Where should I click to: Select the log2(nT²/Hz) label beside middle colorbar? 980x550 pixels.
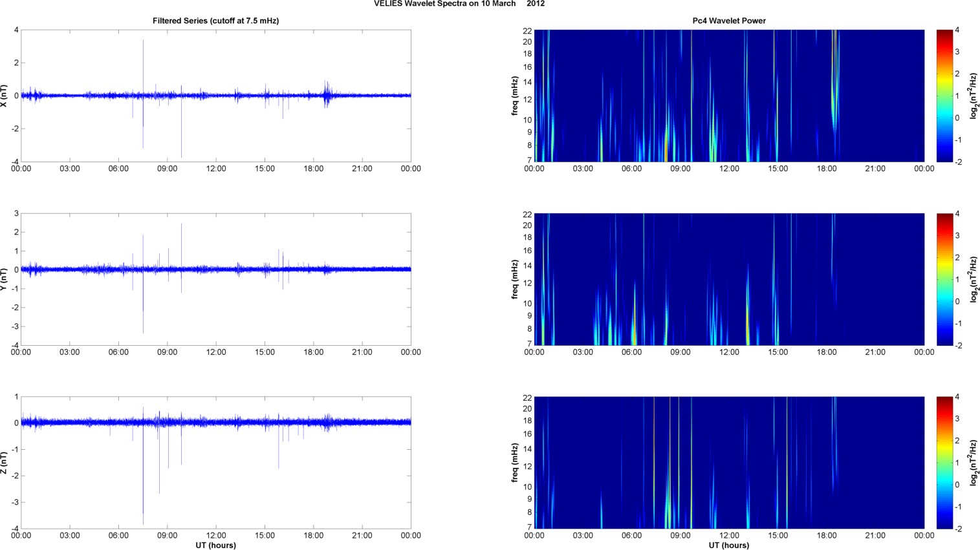pos(974,279)
